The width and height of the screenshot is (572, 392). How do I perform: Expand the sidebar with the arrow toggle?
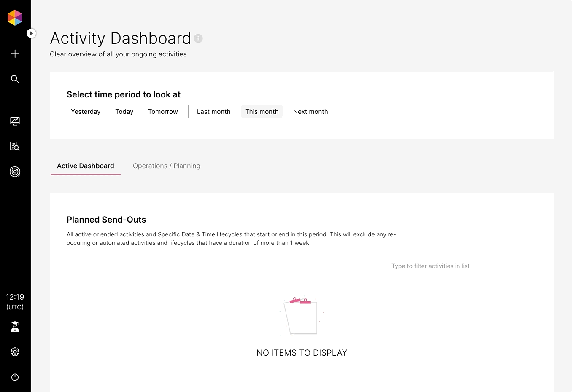point(31,33)
